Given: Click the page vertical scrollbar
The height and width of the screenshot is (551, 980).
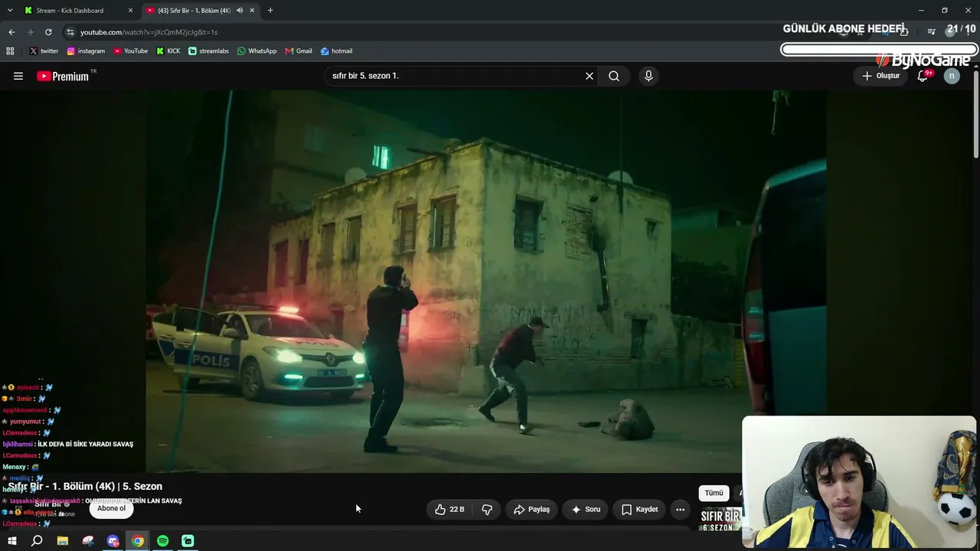Looking at the screenshot, I should [975, 115].
